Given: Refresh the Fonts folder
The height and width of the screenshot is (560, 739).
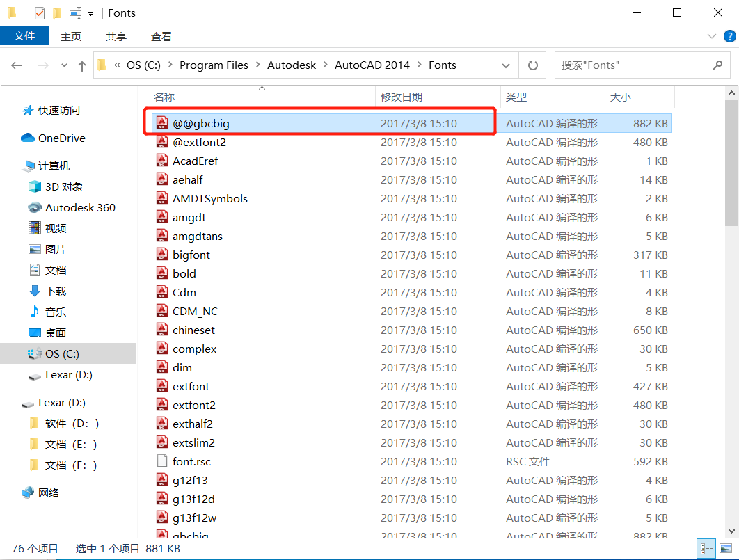Looking at the screenshot, I should 532,65.
